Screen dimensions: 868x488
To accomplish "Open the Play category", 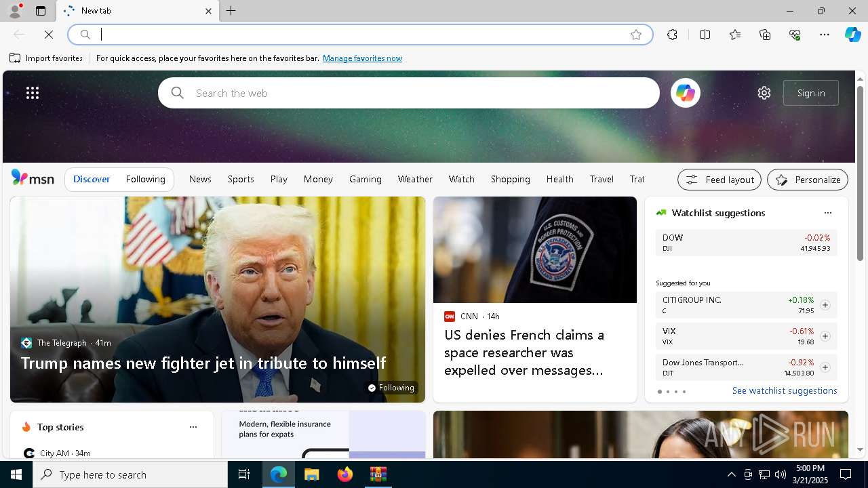I will (279, 179).
